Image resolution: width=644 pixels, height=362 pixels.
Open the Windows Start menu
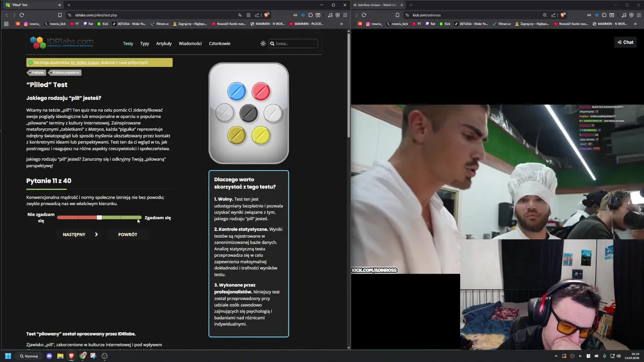coord(8,356)
